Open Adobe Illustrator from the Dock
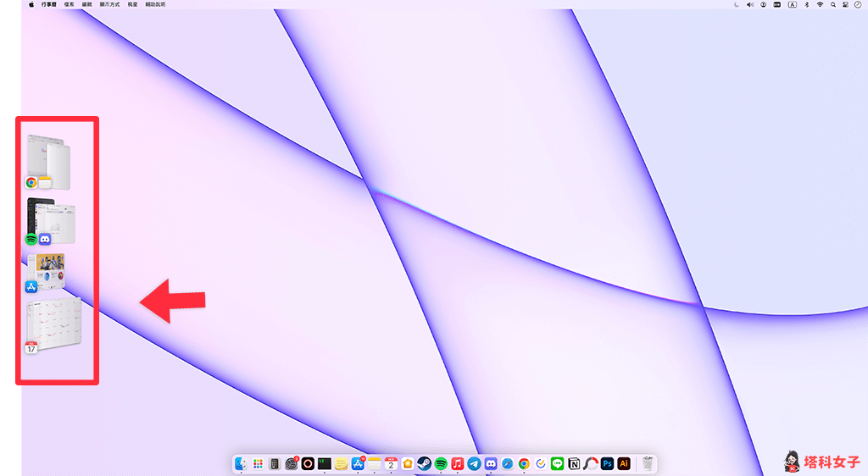The width and height of the screenshot is (868, 476). pyautogui.click(x=624, y=463)
